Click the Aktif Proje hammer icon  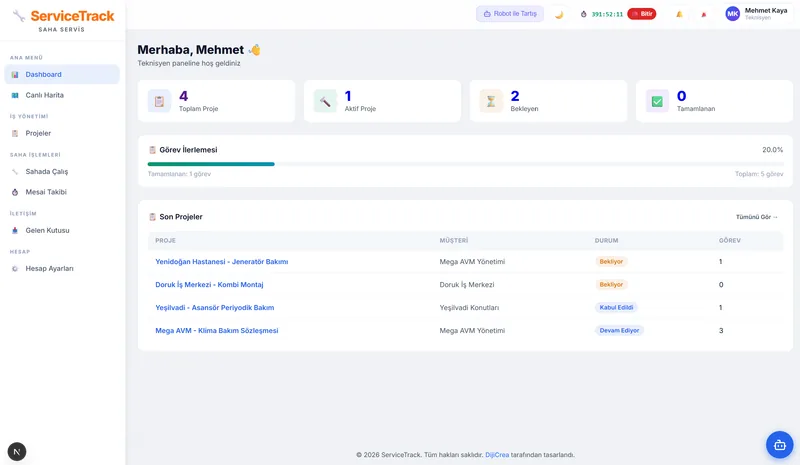coord(325,101)
